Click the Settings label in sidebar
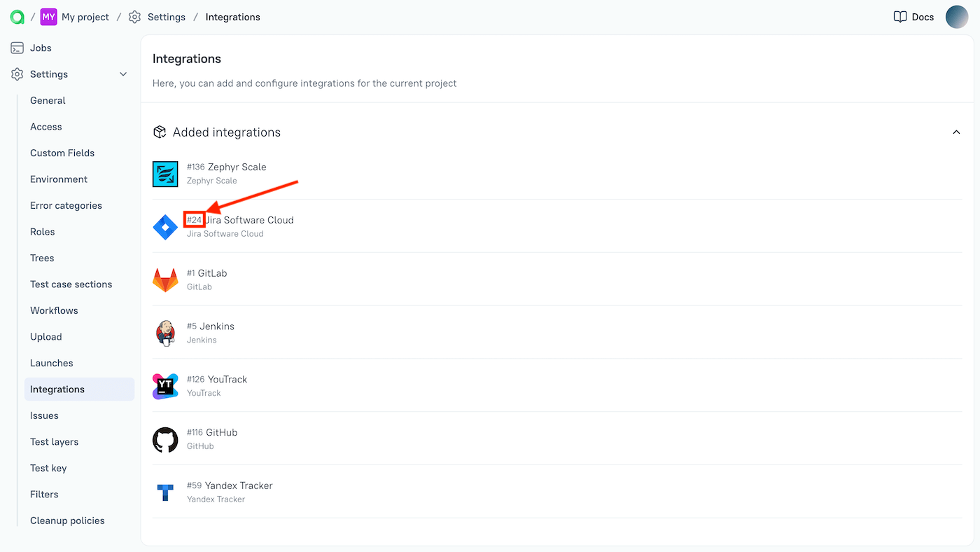This screenshot has height=552, width=980. [x=49, y=74]
